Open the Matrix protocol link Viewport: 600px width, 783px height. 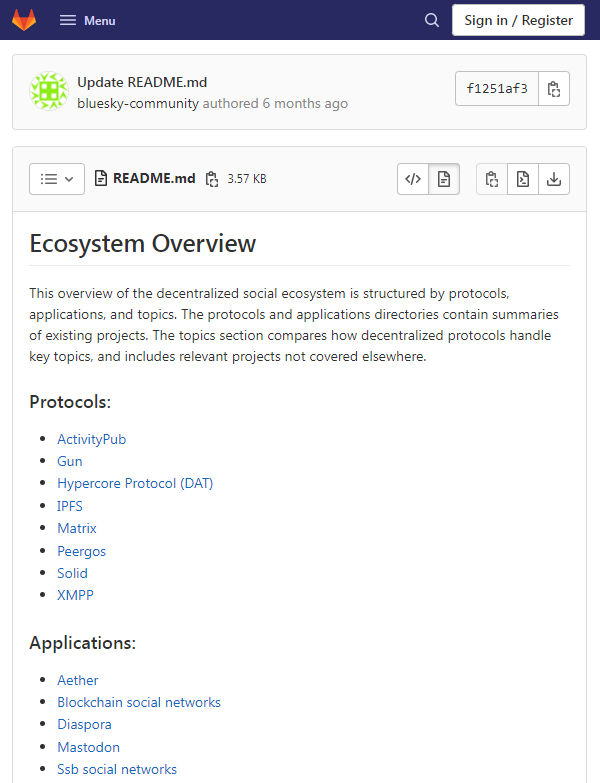(x=77, y=528)
